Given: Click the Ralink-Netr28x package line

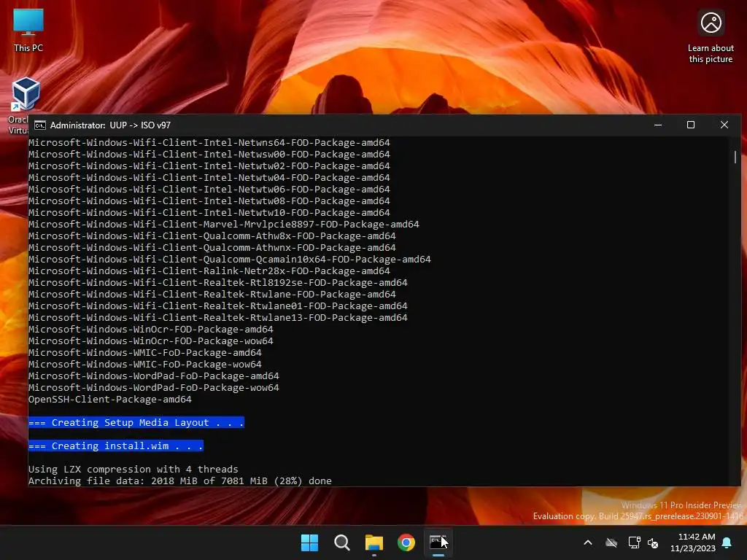Looking at the screenshot, I should click(x=209, y=271).
